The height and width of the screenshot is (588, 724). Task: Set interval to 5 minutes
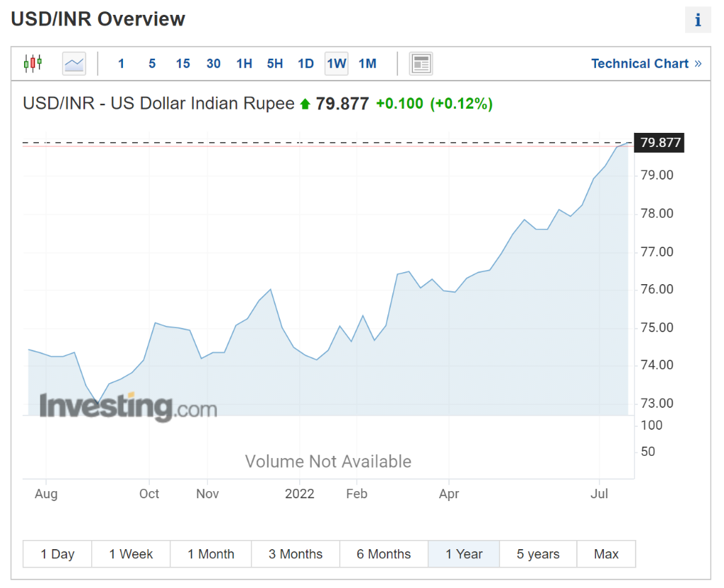[152, 64]
